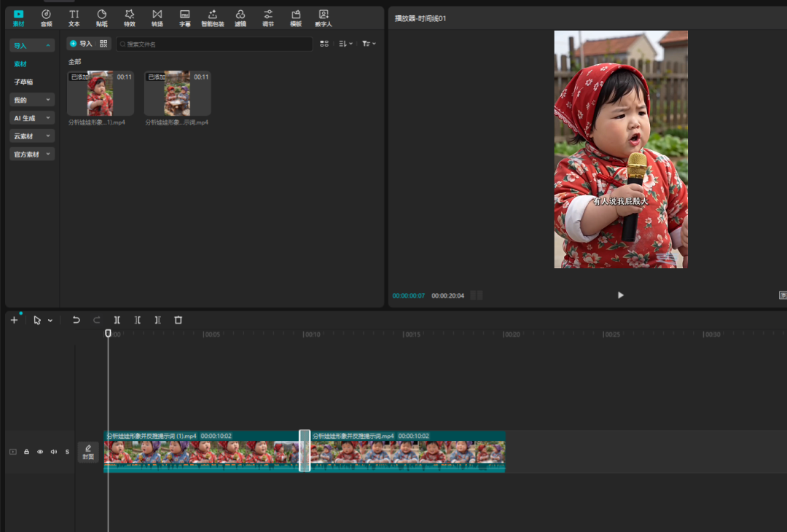Screen dimensions: 787x532
Task: Delete the selected clip with the trash icon
Action: pyautogui.click(x=179, y=320)
